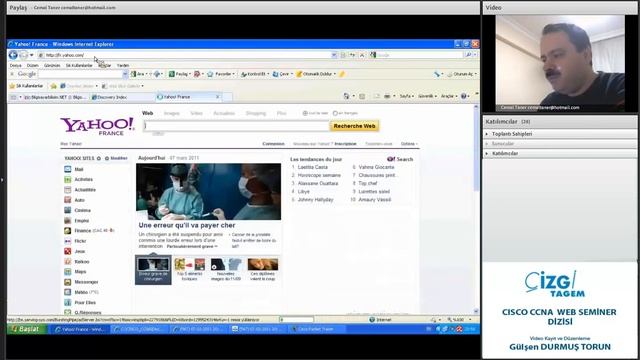Click the Quick Tabs icon beside tab row
Image resolution: width=640 pixels, height=360 pixels.
[x=13, y=97]
